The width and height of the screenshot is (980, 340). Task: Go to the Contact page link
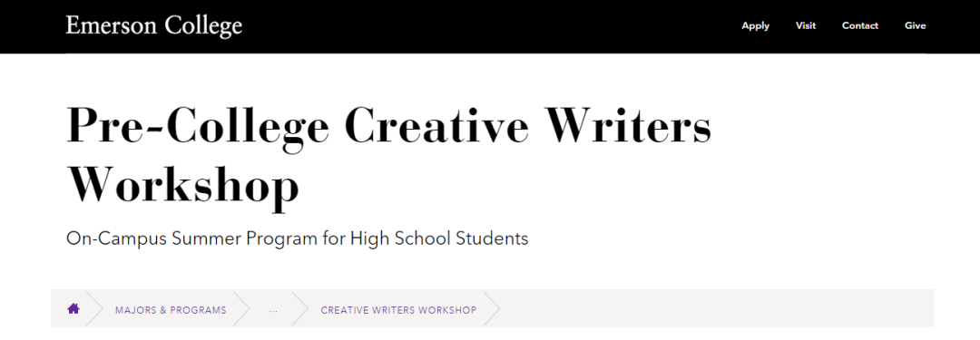tap(860, 25)
